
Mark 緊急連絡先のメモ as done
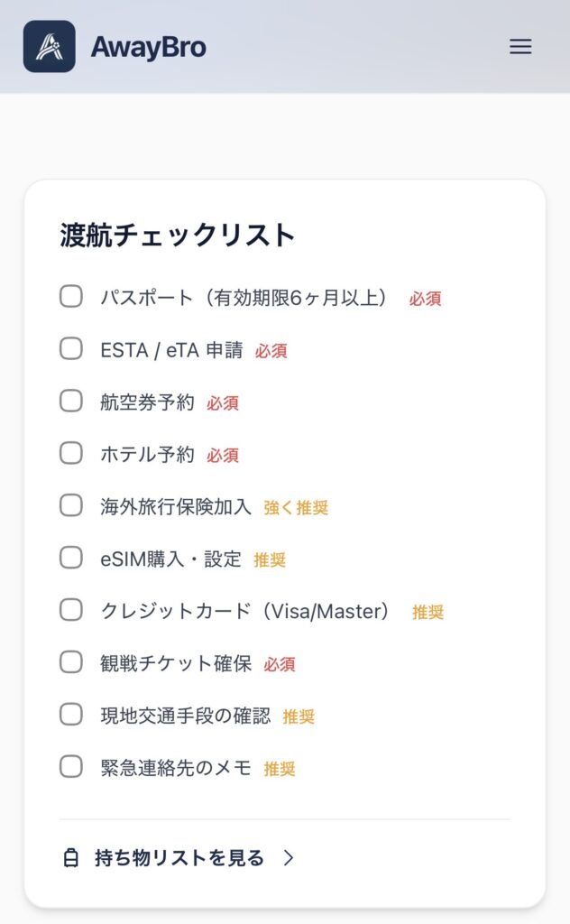coord(71,767)
